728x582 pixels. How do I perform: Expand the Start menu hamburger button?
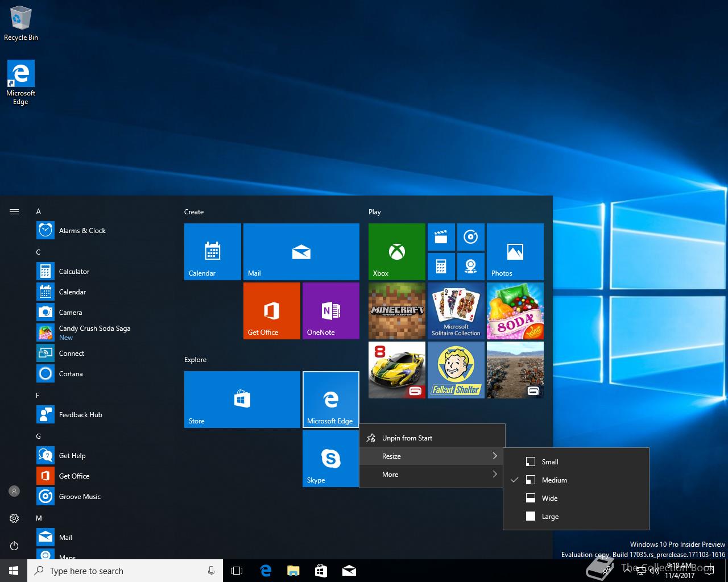point(14,211)
